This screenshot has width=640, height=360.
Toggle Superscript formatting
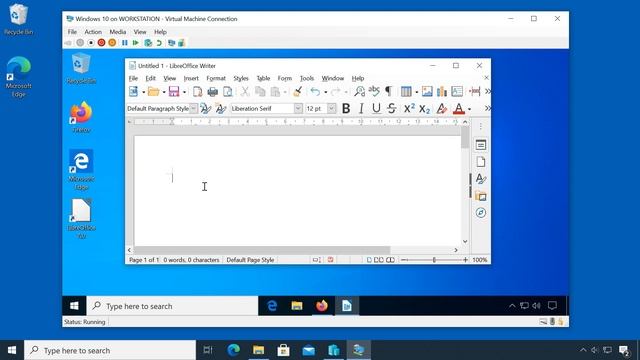tap(409, 109)
